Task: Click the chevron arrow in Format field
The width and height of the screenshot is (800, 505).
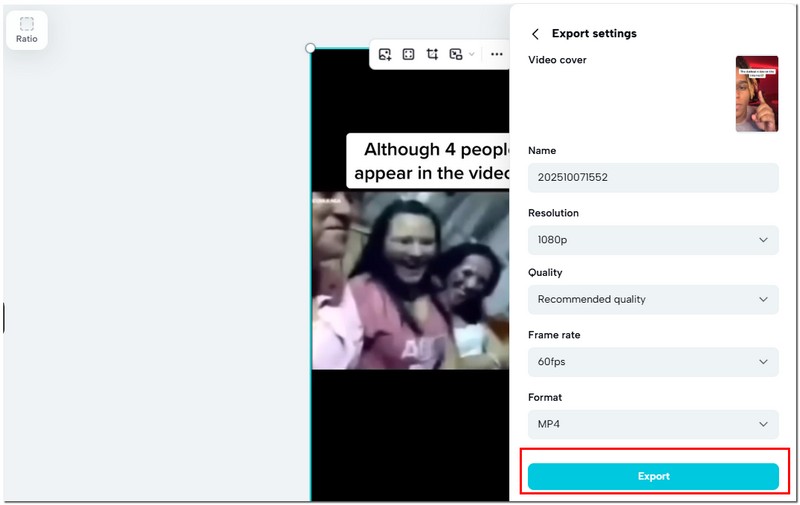Action: click(x=763, y=424)
